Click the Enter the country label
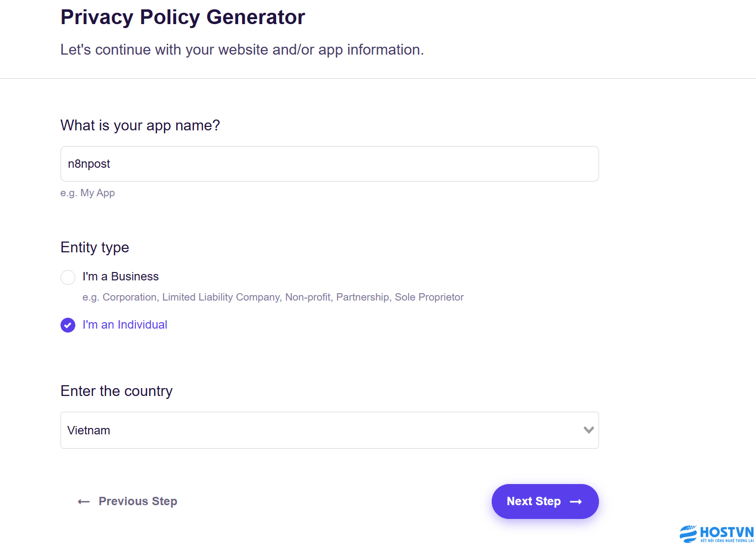Image resolution: width=756 pixels, height=547 pixels. (117, 391)
